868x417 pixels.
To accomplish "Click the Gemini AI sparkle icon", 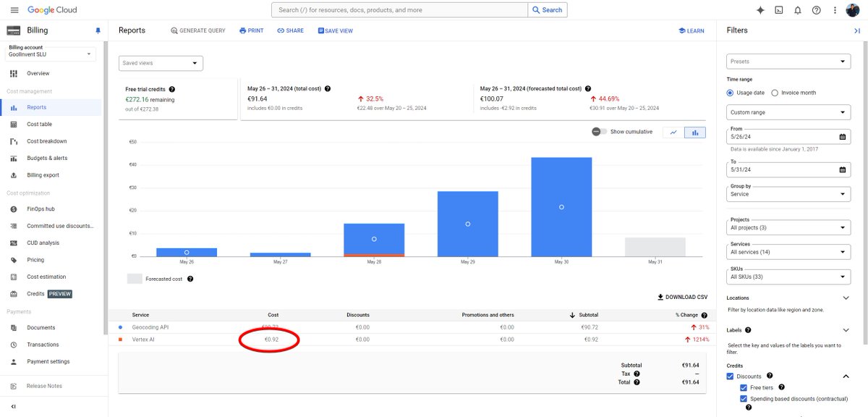I will pos(760,10).
